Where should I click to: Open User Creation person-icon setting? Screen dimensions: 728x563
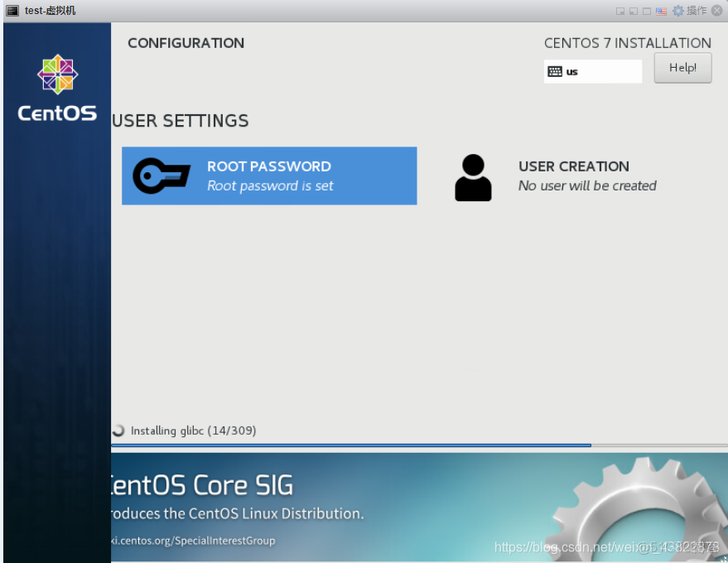556,177
